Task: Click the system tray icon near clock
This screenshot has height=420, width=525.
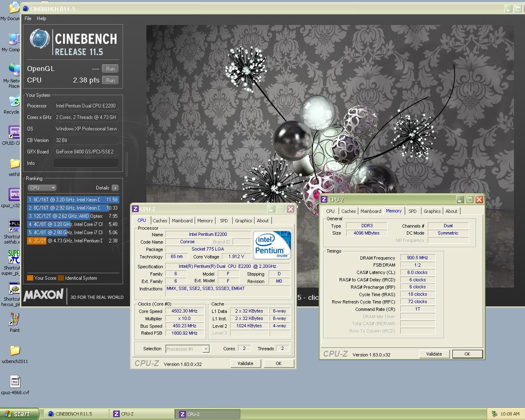Action: pyautogui.click(x=494, y=414)
